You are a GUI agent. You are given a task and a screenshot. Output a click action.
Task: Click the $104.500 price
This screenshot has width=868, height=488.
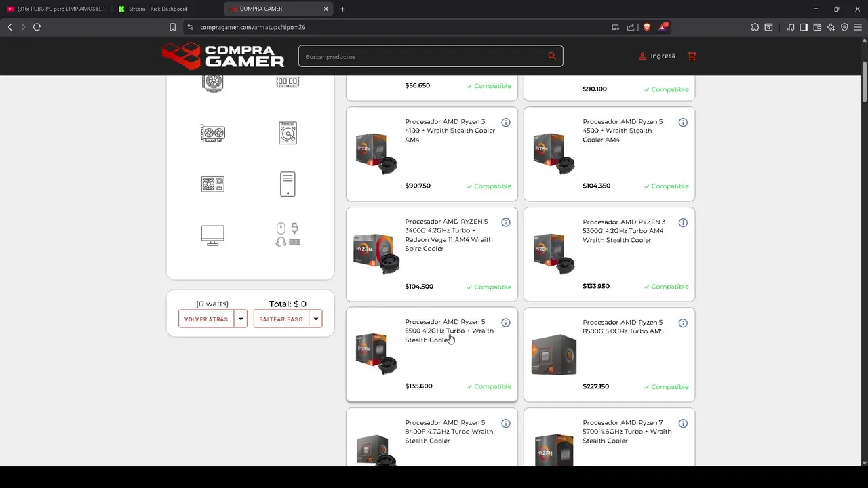click(419, 287)
